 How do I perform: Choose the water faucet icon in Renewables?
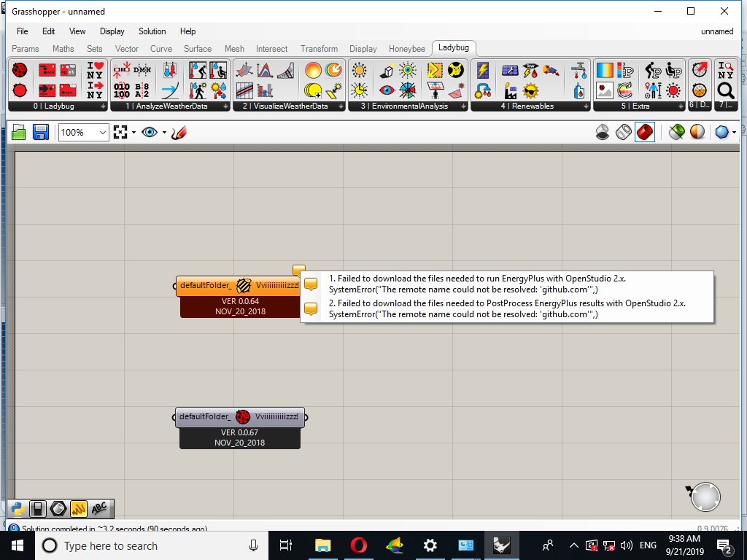pyautogui.click(x=578, y=71)
